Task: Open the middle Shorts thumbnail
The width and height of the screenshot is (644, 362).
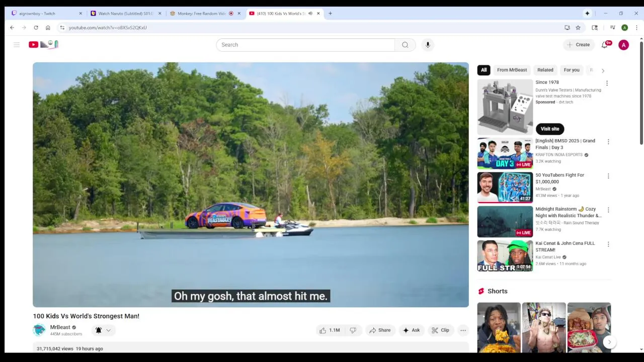Action: click(x=544, y=327)
